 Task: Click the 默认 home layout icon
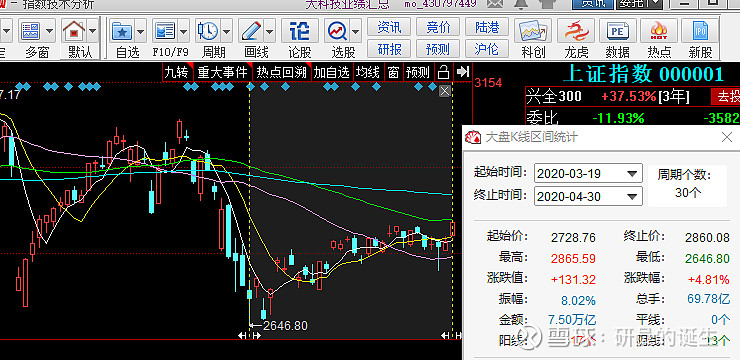click(74, 32)
